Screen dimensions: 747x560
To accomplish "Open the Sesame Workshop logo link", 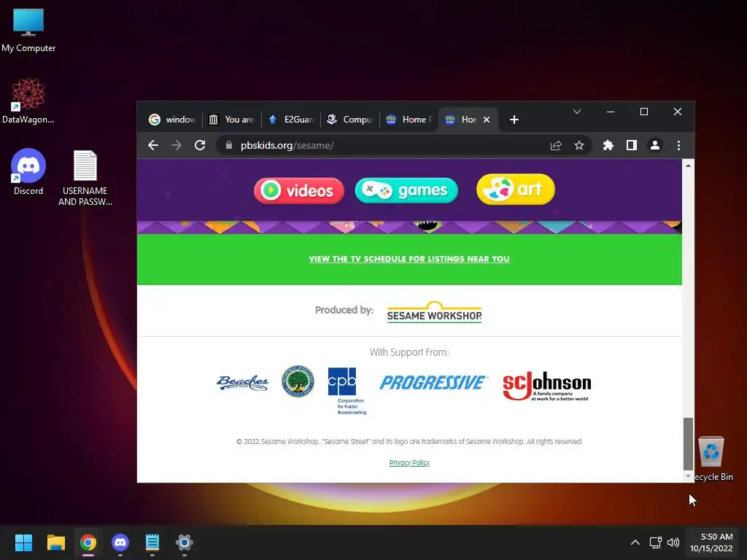I will point(434,312).
